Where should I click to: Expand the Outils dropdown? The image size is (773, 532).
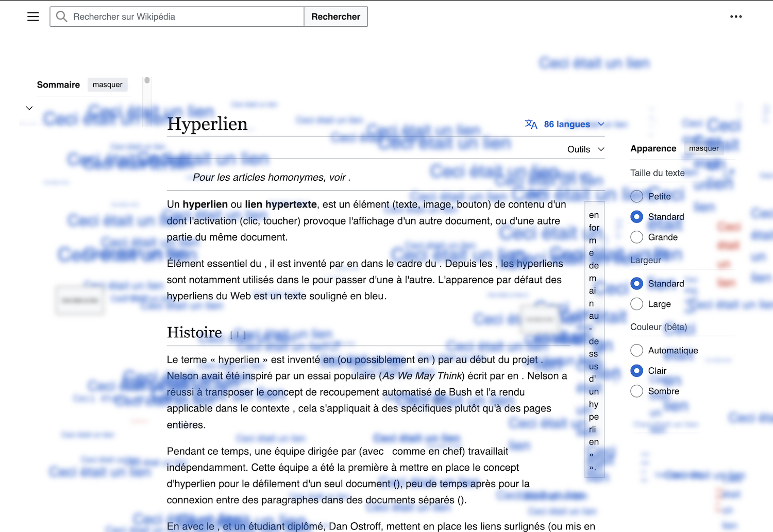(586, 149)
